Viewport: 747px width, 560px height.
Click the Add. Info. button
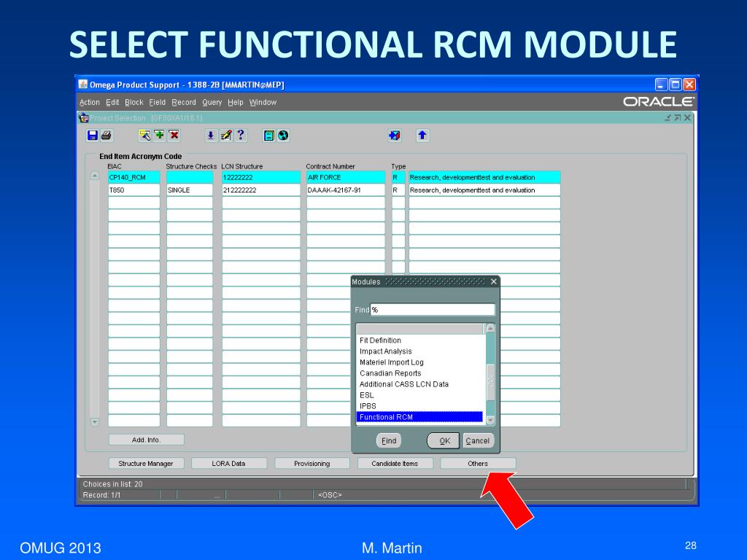pyautogui.click(x=146, y=440)
